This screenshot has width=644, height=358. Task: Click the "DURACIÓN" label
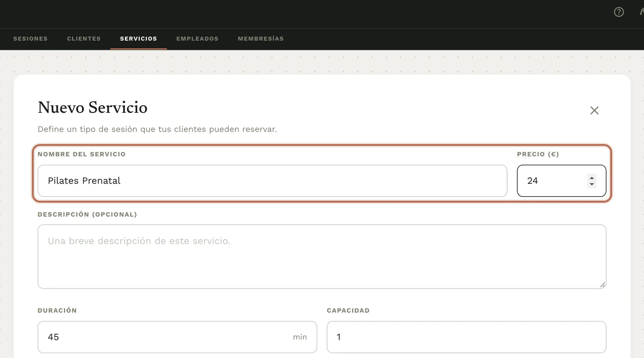click(x=57, y=310)
